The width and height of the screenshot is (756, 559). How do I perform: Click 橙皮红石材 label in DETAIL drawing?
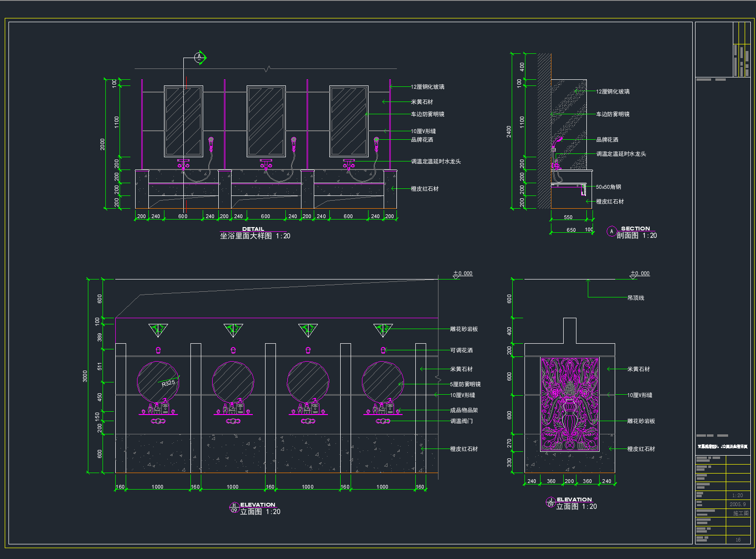[425, 189]
